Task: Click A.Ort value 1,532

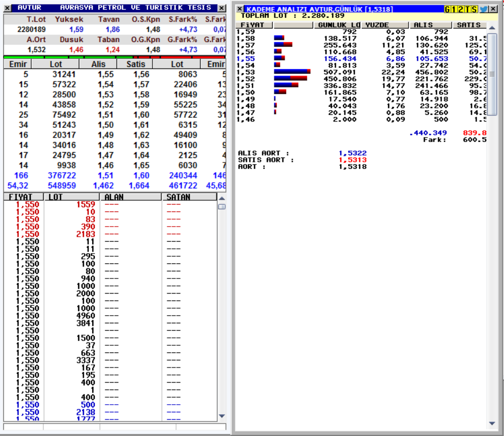Action: click(x=37, y=50)
